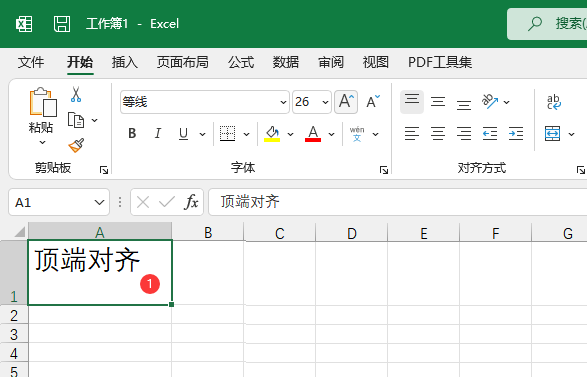Increase font size with large A button
Viewport: 587px width, 377px height.
tap(346, 102)
